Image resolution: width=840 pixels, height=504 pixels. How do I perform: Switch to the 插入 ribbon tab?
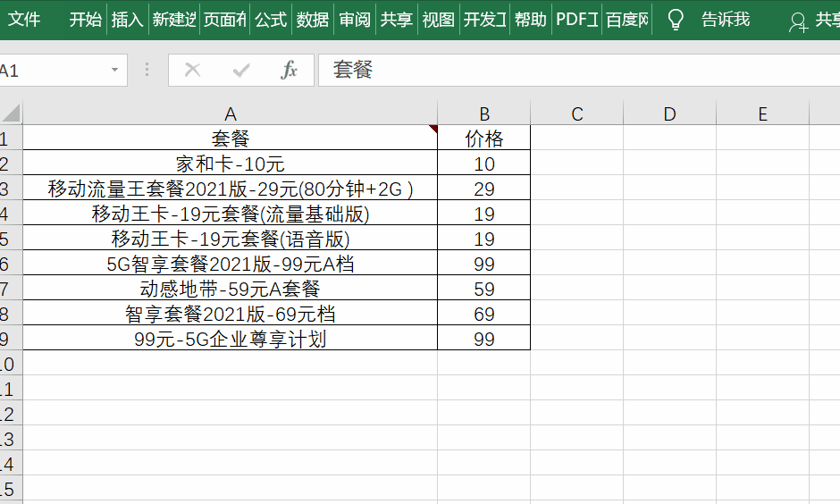coord(128,20)
